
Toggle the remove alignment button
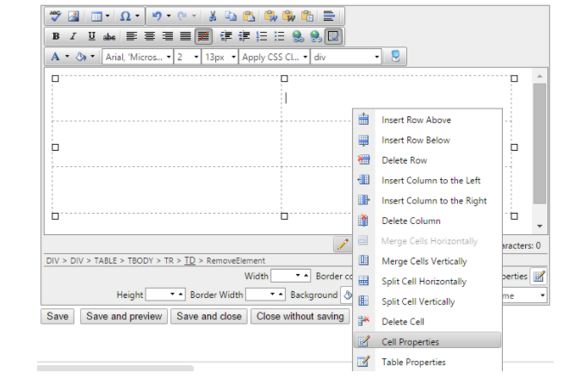click(204, 36)
